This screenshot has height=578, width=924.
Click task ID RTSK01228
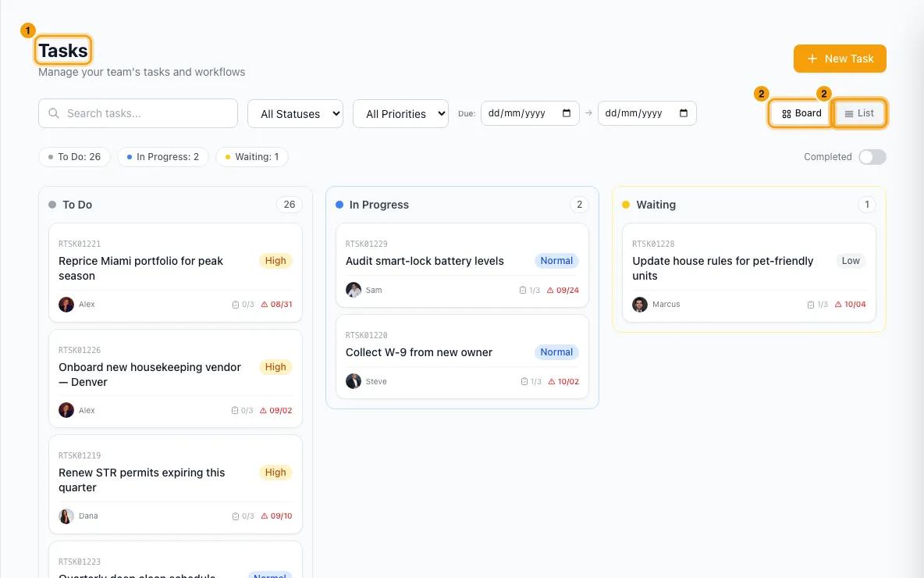pyautogui.click(x=653, y=244)
